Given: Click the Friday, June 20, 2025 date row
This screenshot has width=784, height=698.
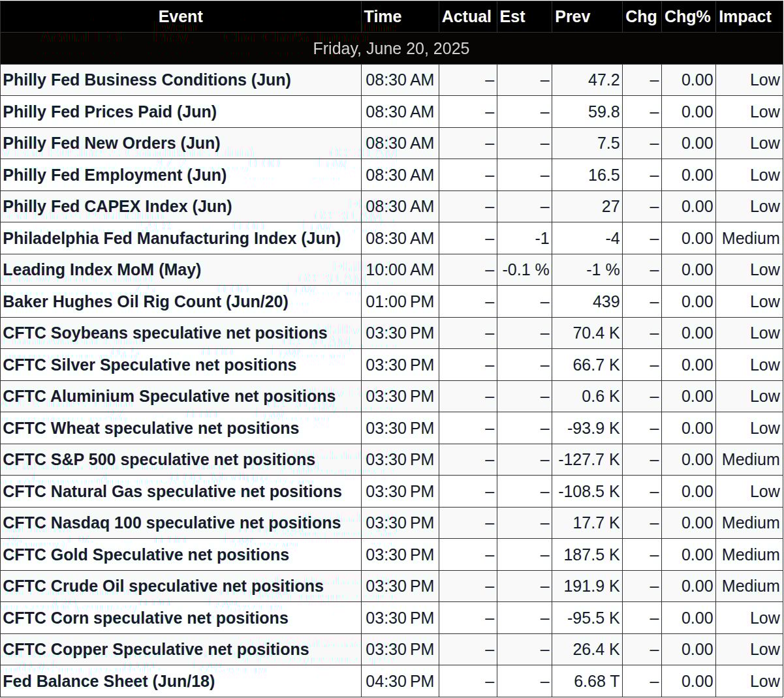Looking at the screenshot, I should point(391,49).
